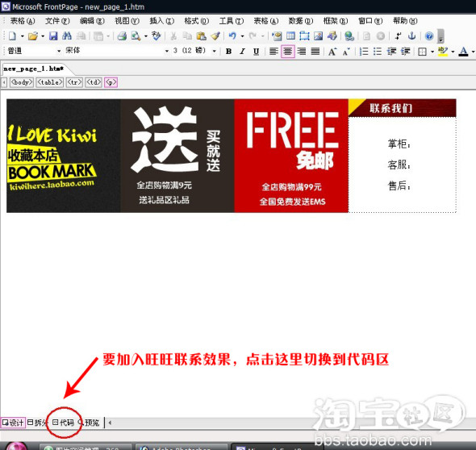476x450 pixels.
Task: Insert a web component icon
Action: pos(277,36)
